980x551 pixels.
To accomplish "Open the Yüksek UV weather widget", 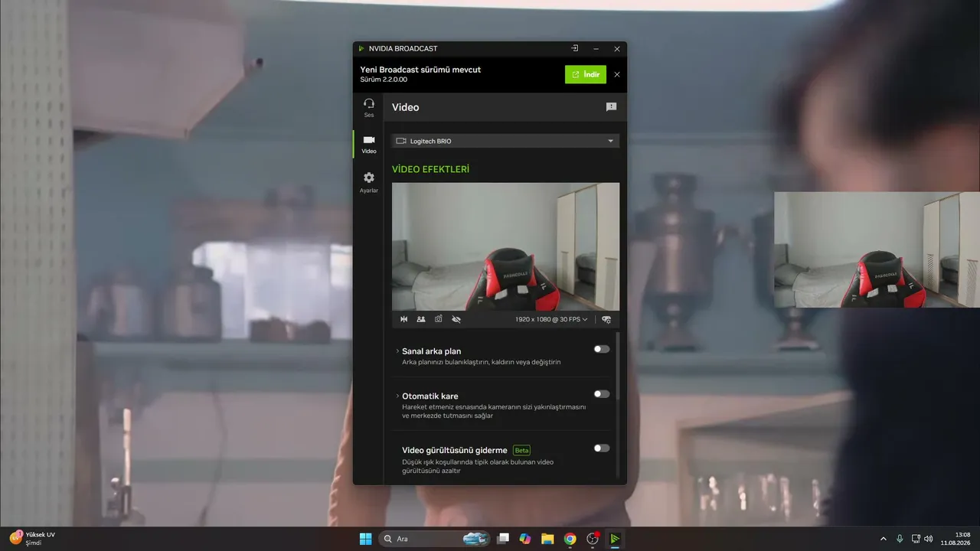I will tap(33, 539).
